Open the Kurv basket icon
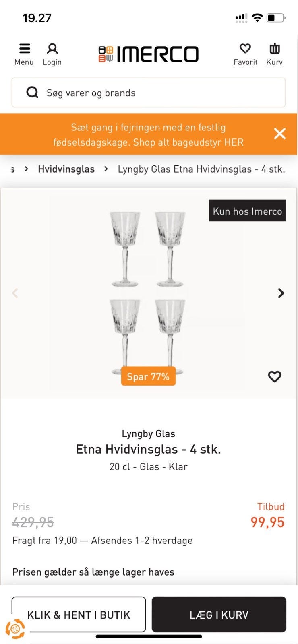This screenshot has width=298, height=644. tap(274, 49)
